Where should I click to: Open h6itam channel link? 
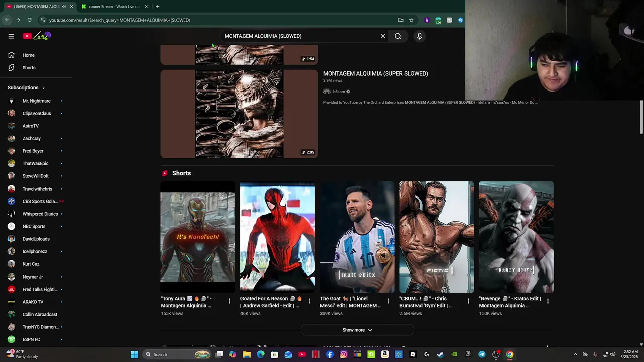[339, 92]
